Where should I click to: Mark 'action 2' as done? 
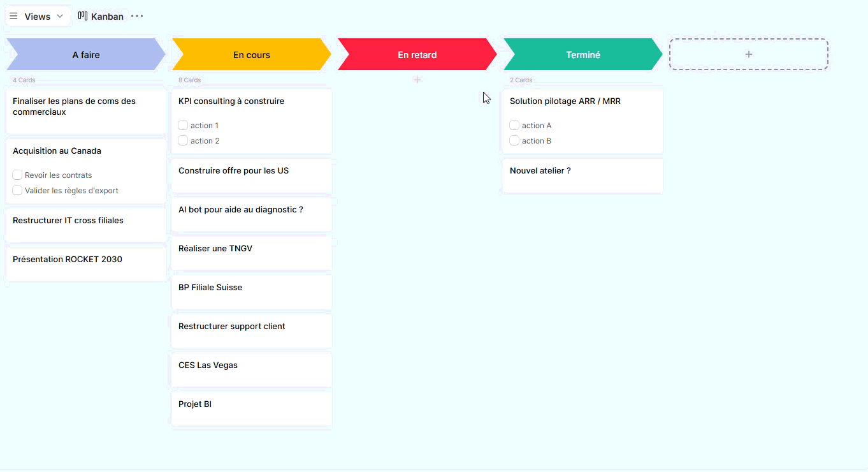tap(183, 140)
